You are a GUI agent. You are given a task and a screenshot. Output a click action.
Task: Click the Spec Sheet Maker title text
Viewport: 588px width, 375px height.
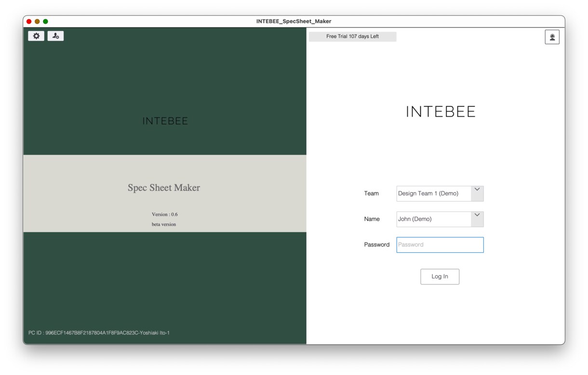tap(164, 188)
